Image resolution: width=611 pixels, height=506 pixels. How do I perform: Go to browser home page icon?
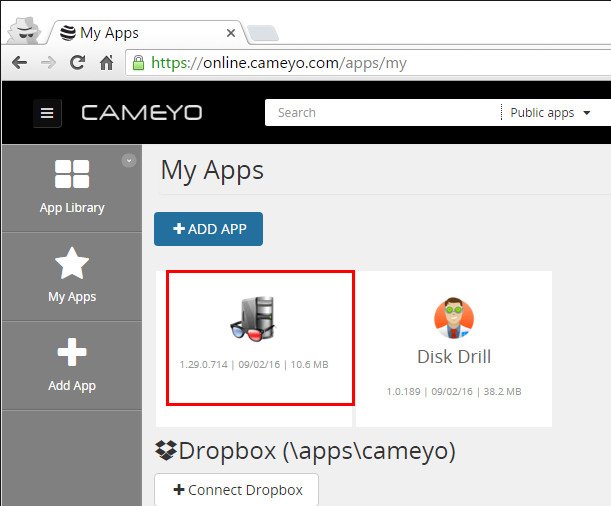pyautogui.click(x=106, y=63)
